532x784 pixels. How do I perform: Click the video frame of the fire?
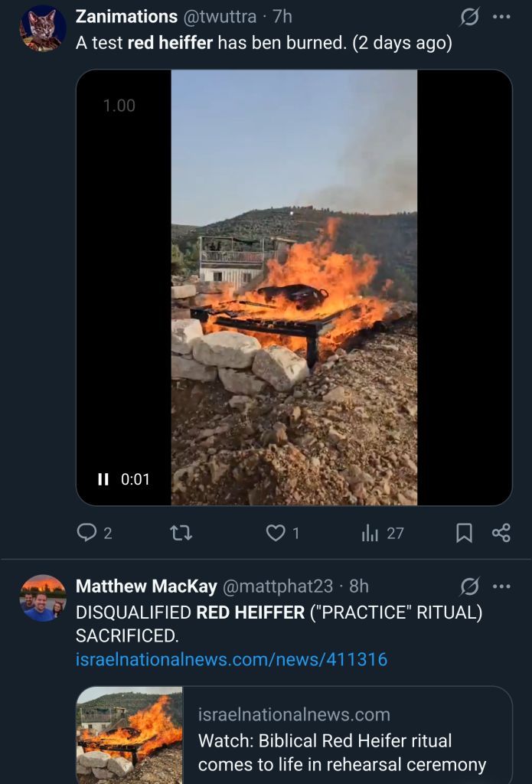(294, 288)
